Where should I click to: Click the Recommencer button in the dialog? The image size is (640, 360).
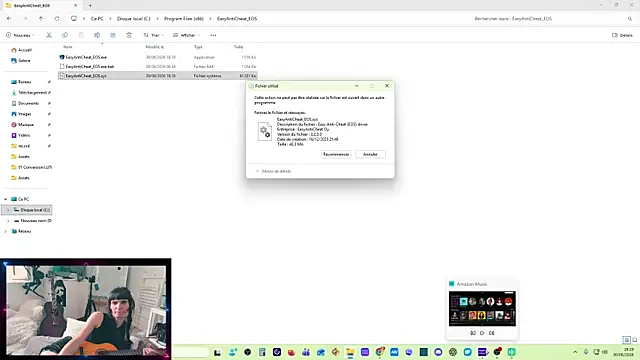click(336, 154)
